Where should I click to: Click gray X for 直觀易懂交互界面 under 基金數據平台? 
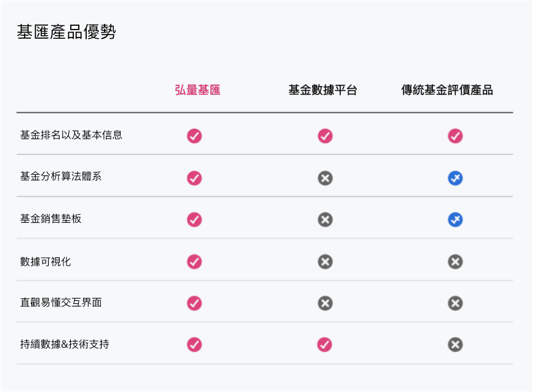326,303
